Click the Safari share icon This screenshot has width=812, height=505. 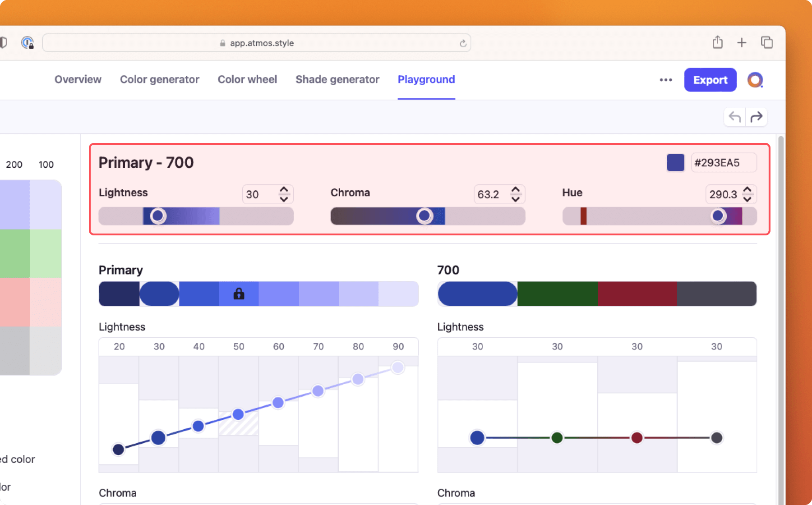pyautogui.click(x=717, y=42)
